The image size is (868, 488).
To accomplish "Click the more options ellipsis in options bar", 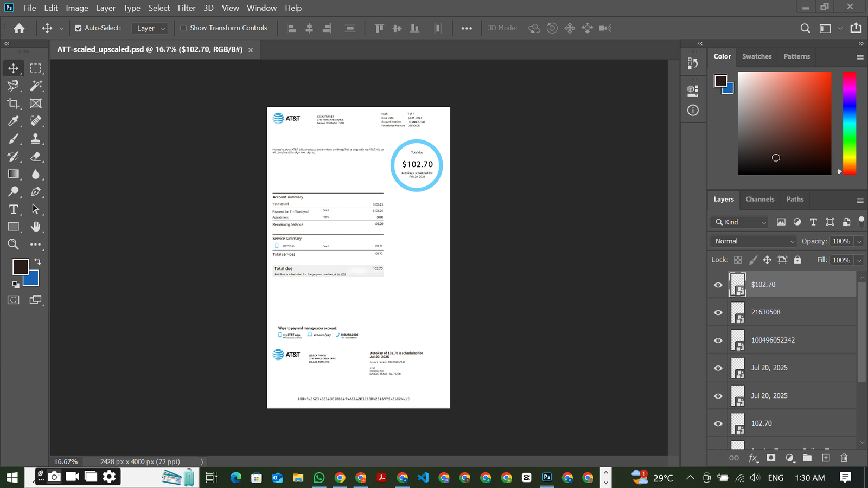I will (467, 28).
